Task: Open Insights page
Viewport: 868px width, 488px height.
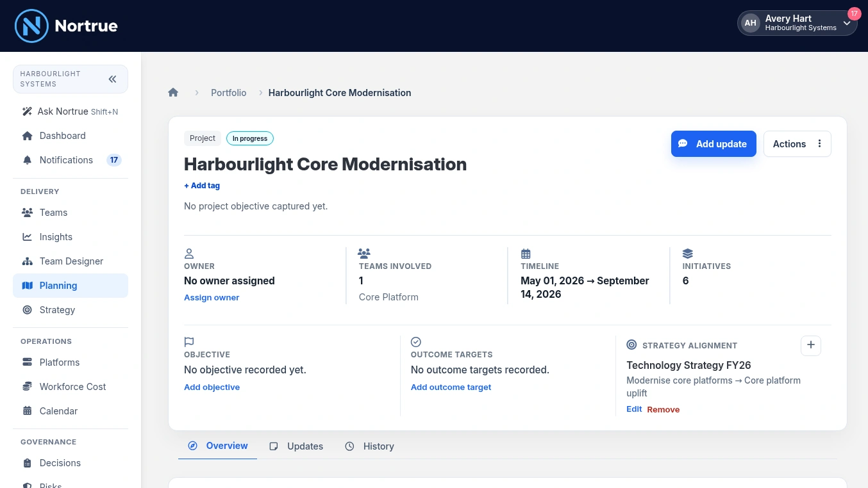Action: (71, 237)
